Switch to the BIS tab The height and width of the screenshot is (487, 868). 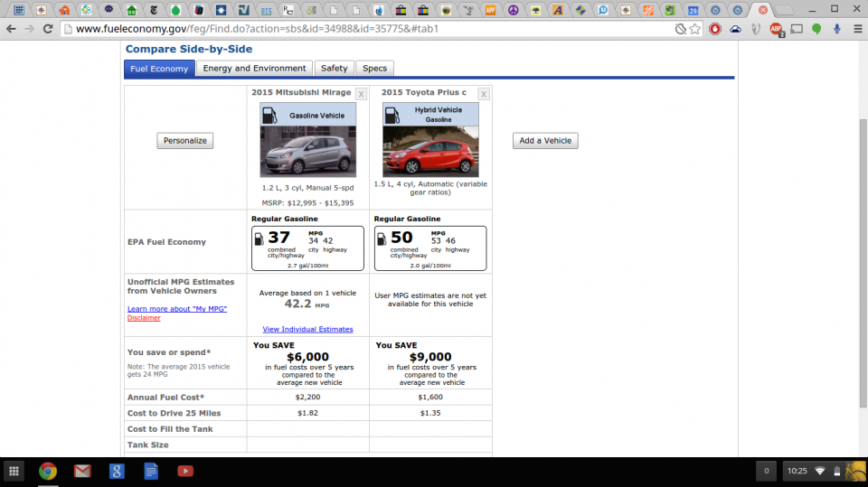(266, 10)
